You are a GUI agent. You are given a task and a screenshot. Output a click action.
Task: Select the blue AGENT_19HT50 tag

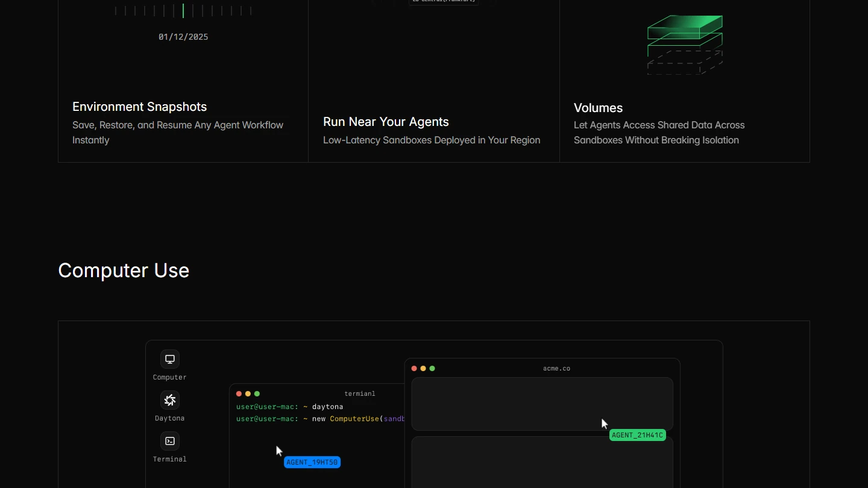[312, 462]
